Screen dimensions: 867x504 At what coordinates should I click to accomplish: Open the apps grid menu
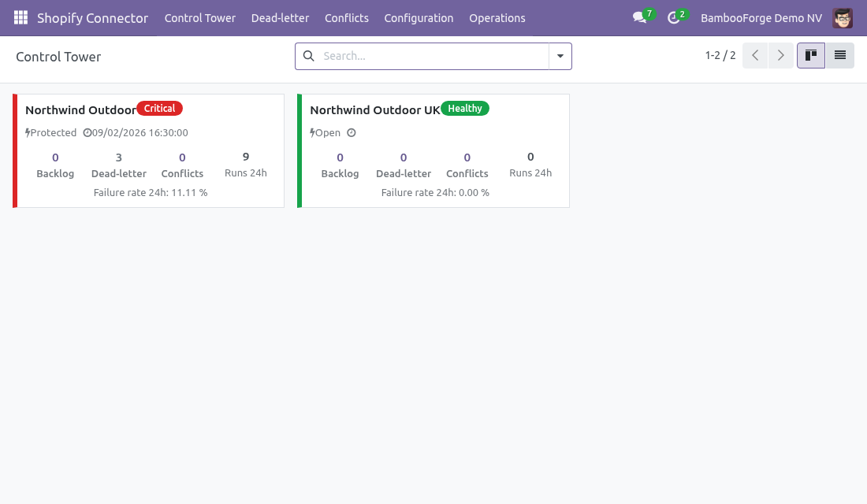coord(20,17)
